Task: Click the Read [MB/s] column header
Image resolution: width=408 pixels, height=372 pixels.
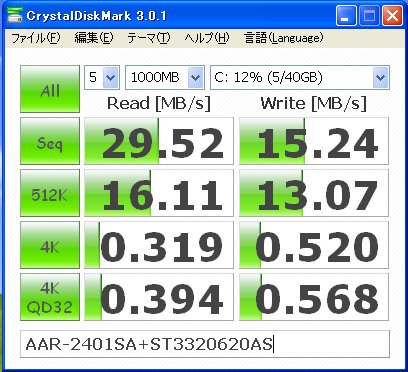Action: [x=159, y=104]
